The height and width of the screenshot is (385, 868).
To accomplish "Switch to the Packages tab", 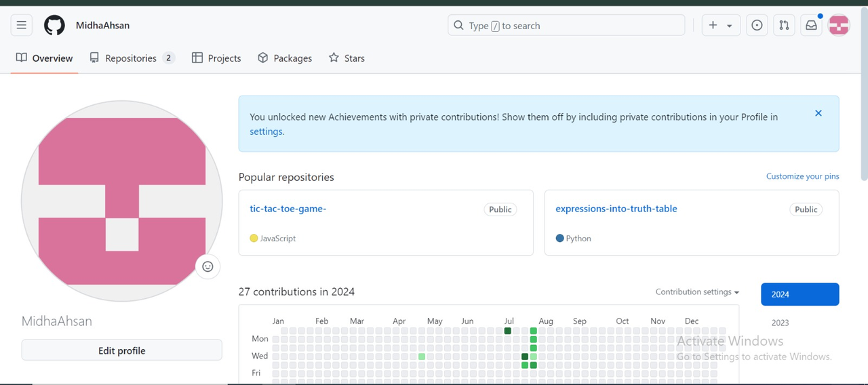I will 285,58.
